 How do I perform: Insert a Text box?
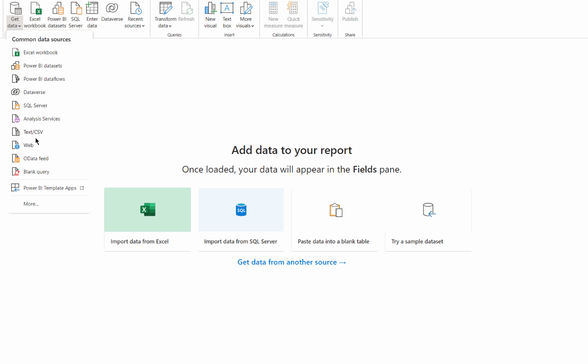227,15
